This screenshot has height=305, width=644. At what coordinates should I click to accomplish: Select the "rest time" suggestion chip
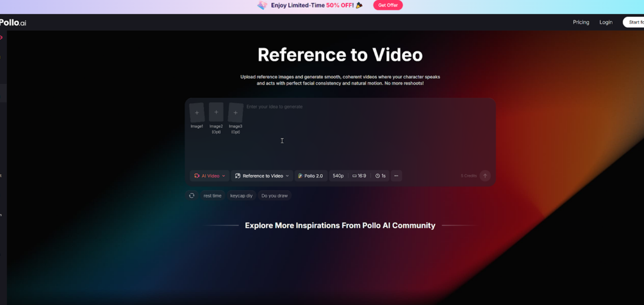(212, 195)
